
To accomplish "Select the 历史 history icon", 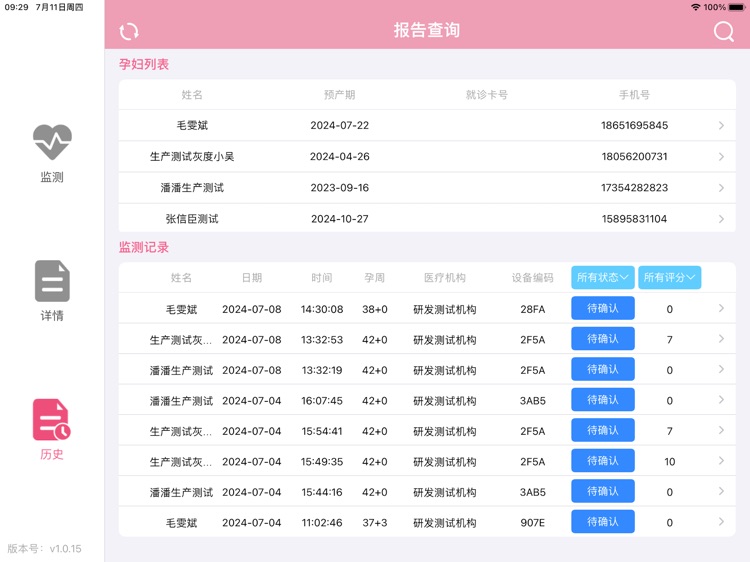I will tap(52, 419).
